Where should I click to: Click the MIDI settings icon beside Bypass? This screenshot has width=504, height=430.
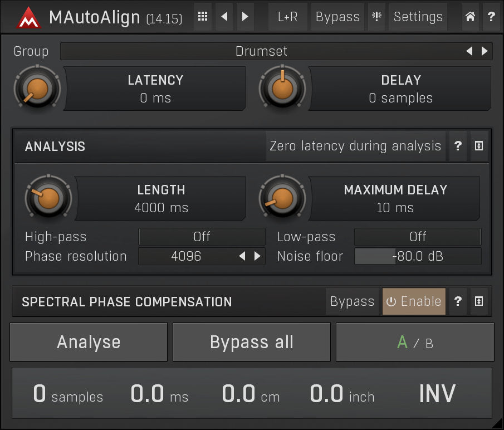[x=376, y=17]
